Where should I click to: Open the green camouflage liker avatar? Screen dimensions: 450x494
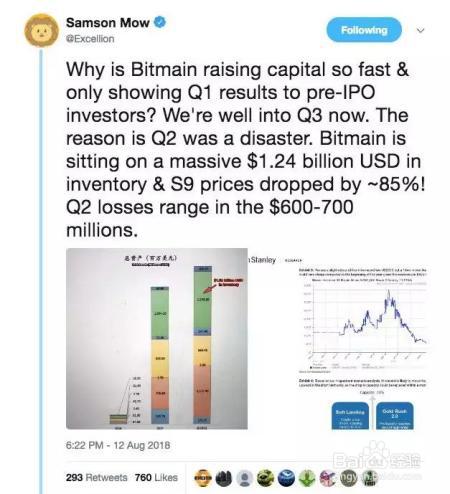click(266, 478)
